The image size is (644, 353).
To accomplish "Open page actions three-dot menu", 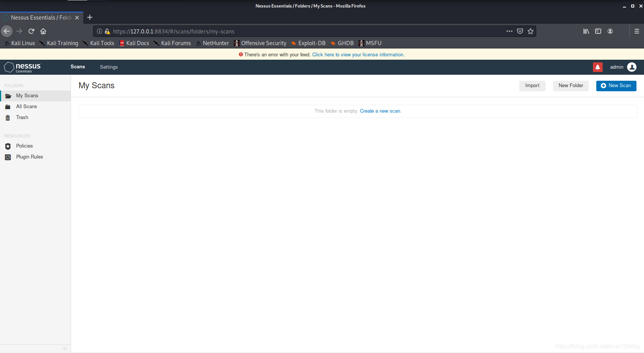I will click(509, 31).
